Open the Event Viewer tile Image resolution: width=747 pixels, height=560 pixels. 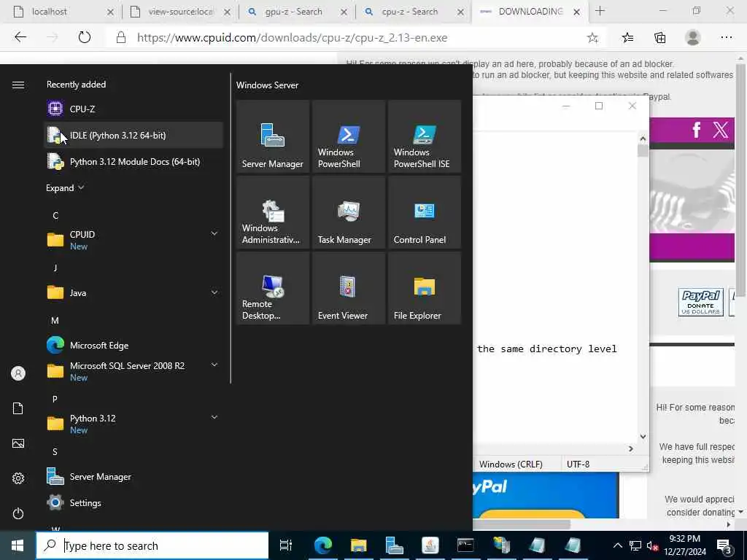349,288
